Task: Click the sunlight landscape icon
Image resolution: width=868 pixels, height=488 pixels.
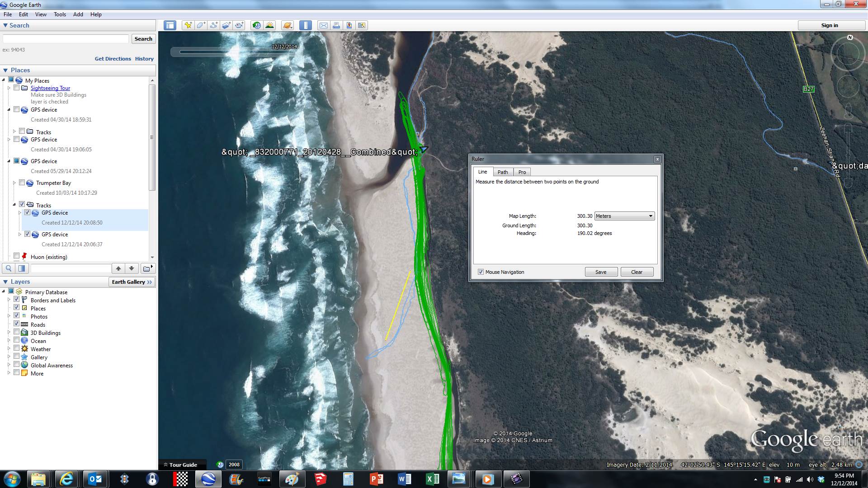Action: click(x=269, y=25)
